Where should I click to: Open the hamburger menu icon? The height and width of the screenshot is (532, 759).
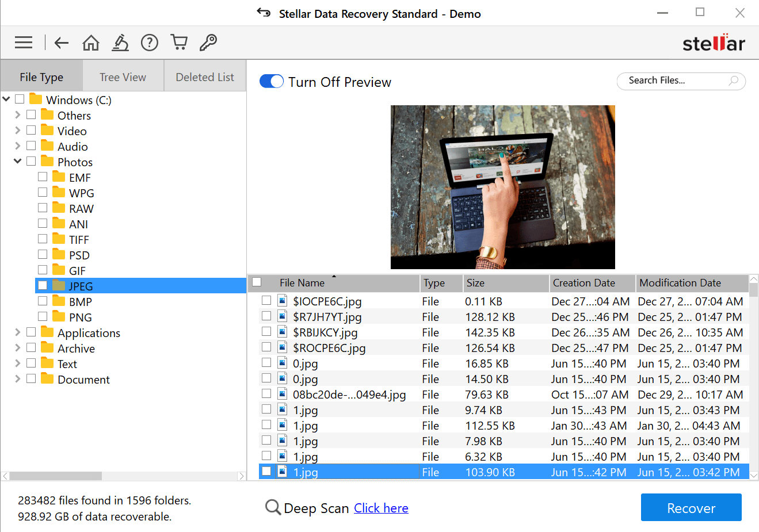pyautogui.click(x=24, y=42)
